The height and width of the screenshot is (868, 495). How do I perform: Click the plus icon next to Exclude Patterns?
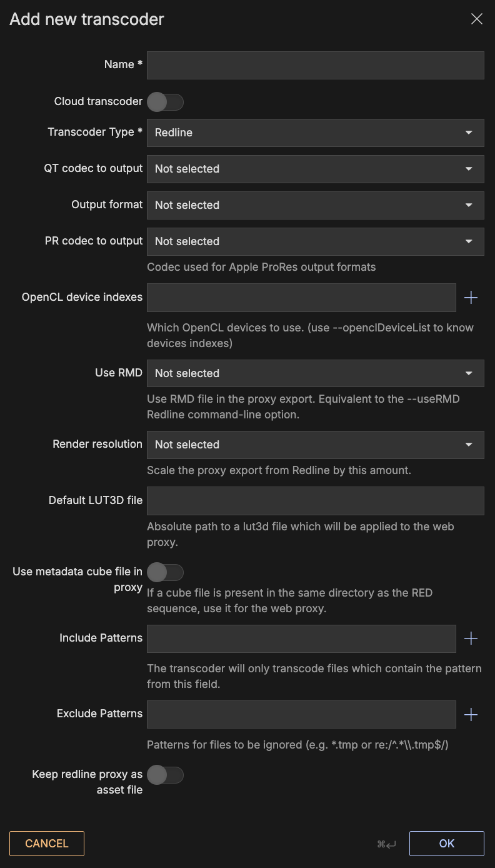[x=471, y=714]
